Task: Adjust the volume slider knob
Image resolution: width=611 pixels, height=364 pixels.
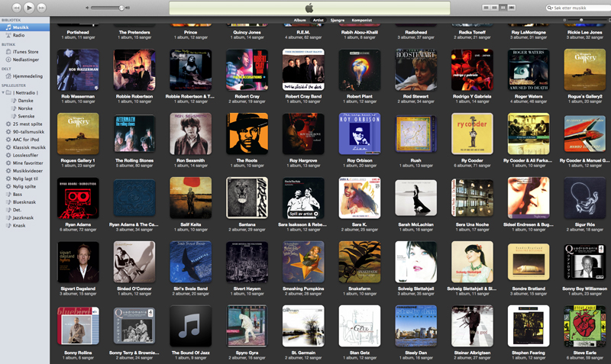Action: (121, 8)
